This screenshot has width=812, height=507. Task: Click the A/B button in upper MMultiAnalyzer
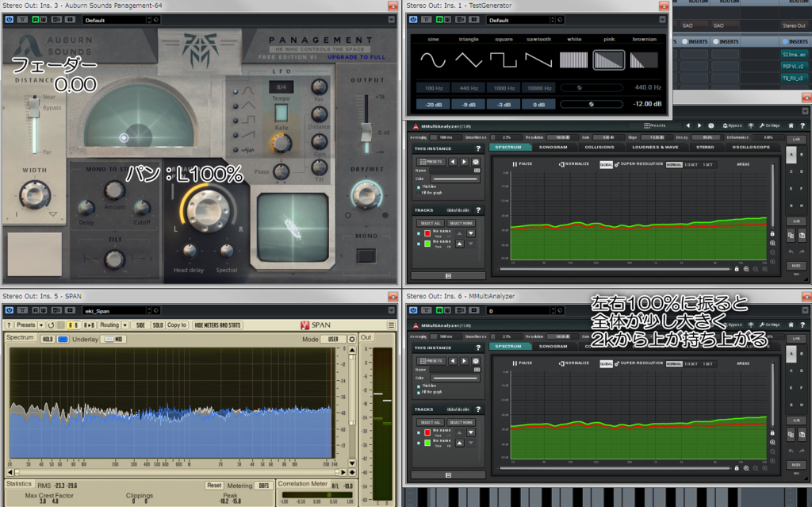[796, 221]
